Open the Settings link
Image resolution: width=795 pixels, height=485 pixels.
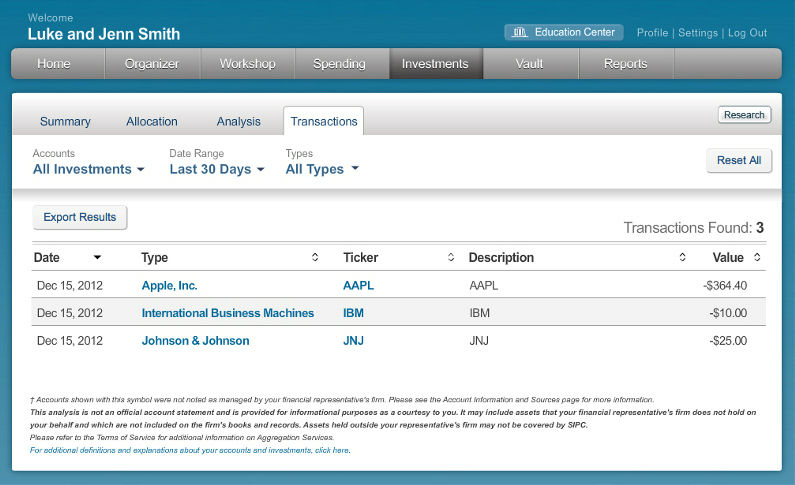698,33
